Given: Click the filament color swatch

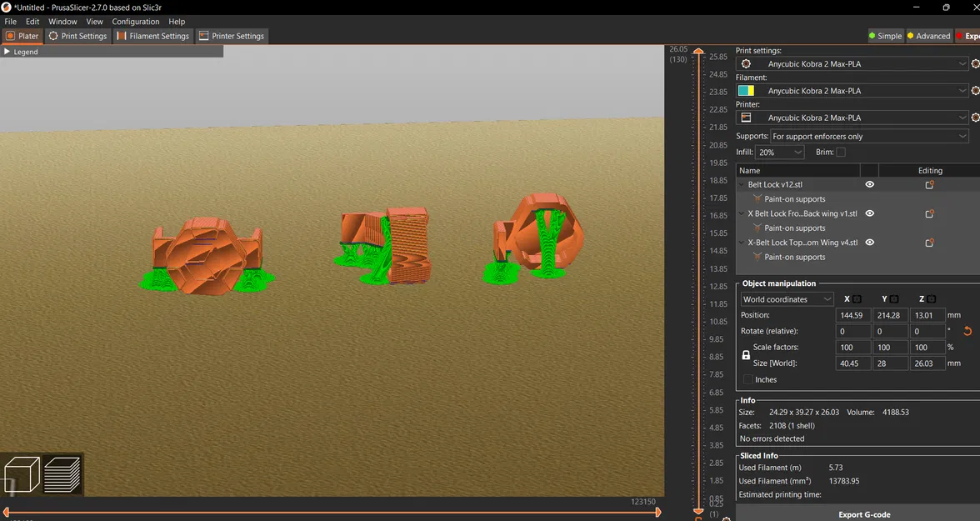Looking at the screenshot, I should pos(746,91).
